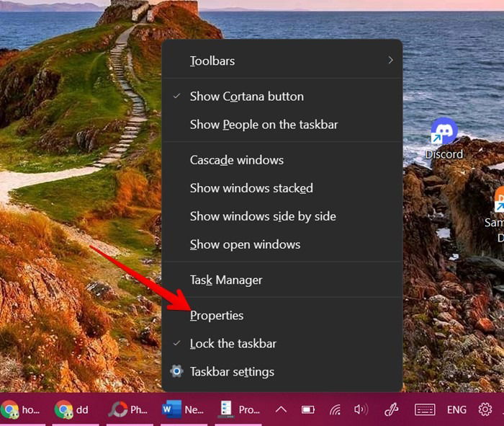The height and width of the screenshot is (426, 504).
Task: Open Task Manager from context menu
Action: click(x=282, y=280)
